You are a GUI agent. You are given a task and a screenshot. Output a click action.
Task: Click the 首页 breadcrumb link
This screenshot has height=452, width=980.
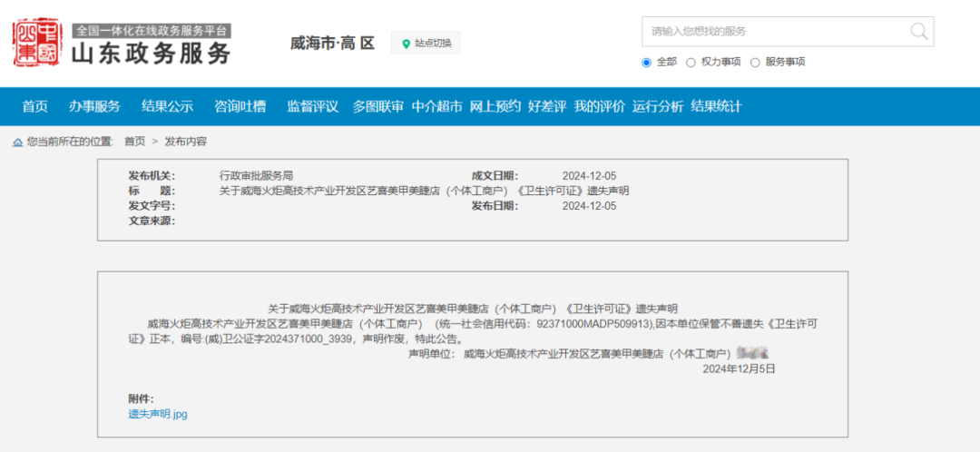(x=134, y=142)
